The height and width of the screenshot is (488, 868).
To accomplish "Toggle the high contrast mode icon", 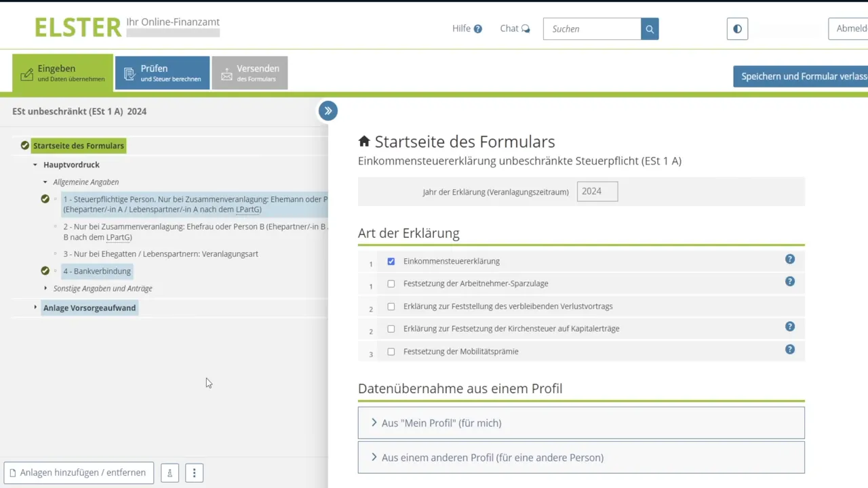I will (x=737, y=28).
